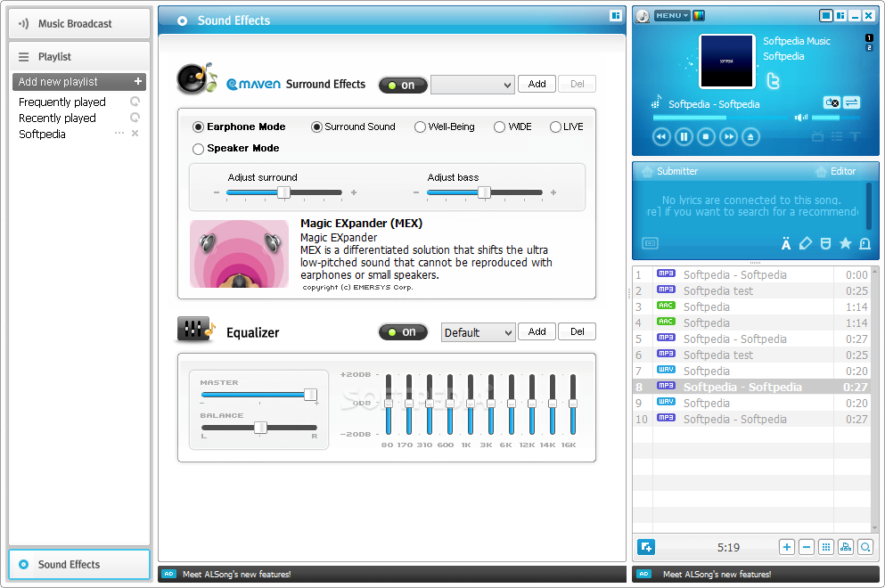Open the Equalizer Default preset dropdown
The image size is (885, 588).
pyautogui.click(x=478, y=332)
